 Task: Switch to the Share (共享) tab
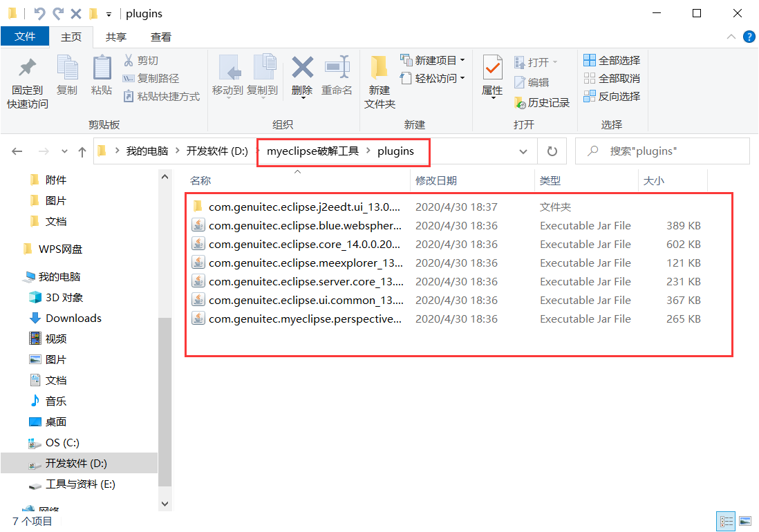point(116,37)
